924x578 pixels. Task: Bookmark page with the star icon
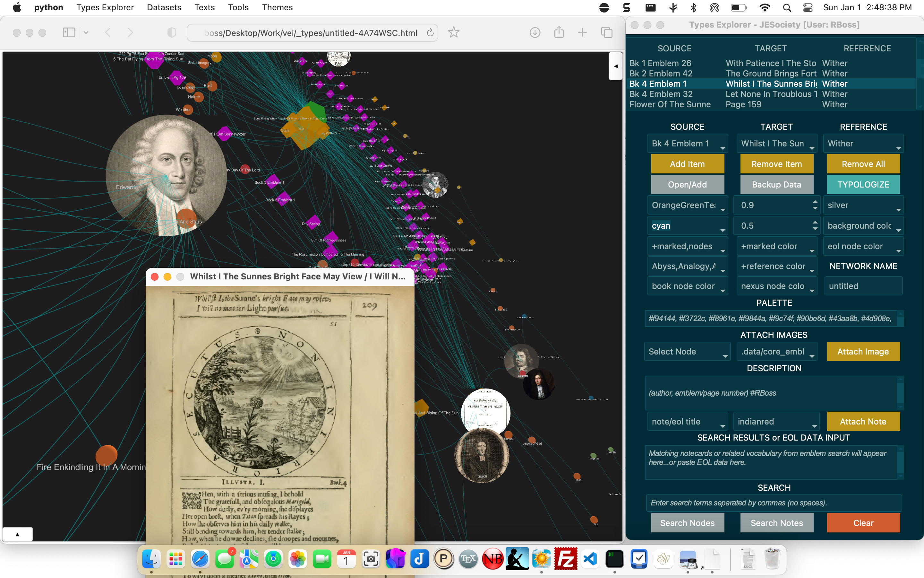tap(453, 32)
